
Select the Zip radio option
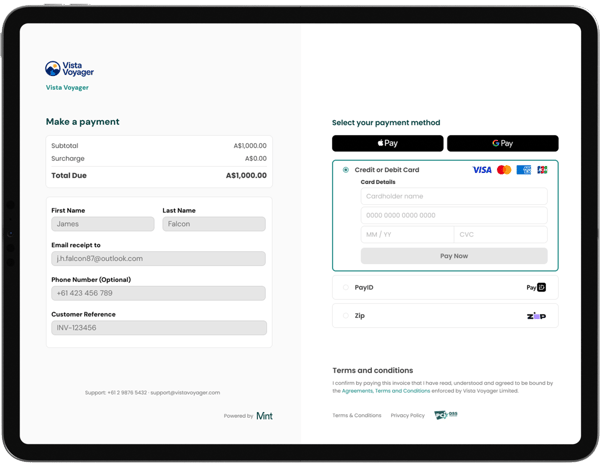(x=346, y=316)
